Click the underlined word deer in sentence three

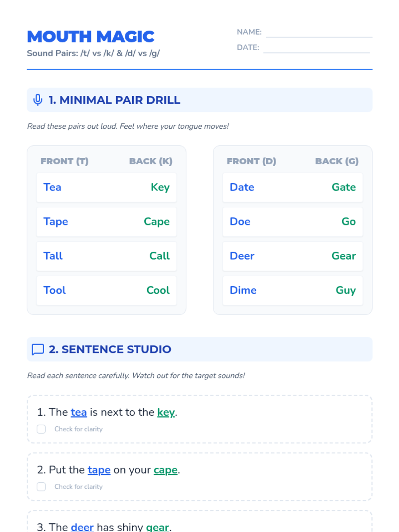[x=82, y=527]
